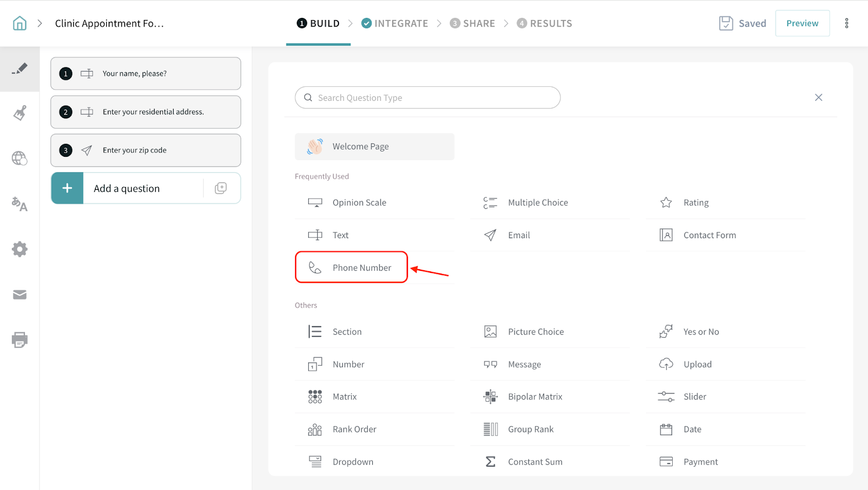Switch to the INTEGRATE tab
Viewport: 868px width, 490px height.
[395, 23]
